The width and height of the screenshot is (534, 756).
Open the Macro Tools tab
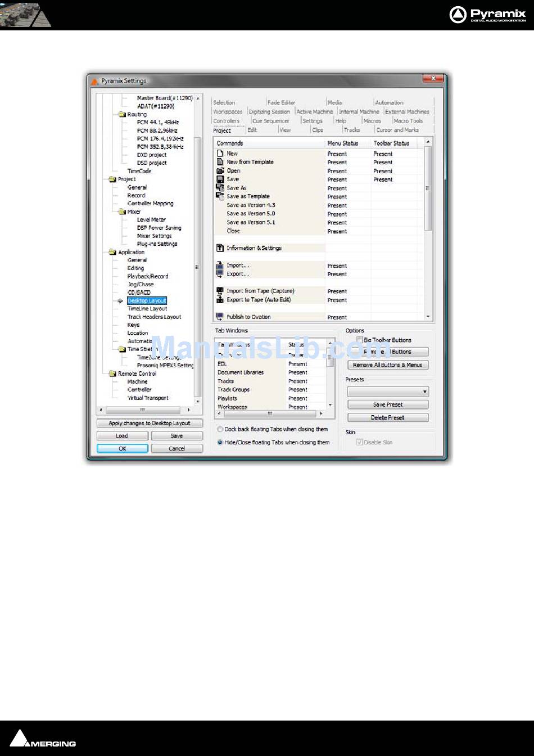coord(408,121)
